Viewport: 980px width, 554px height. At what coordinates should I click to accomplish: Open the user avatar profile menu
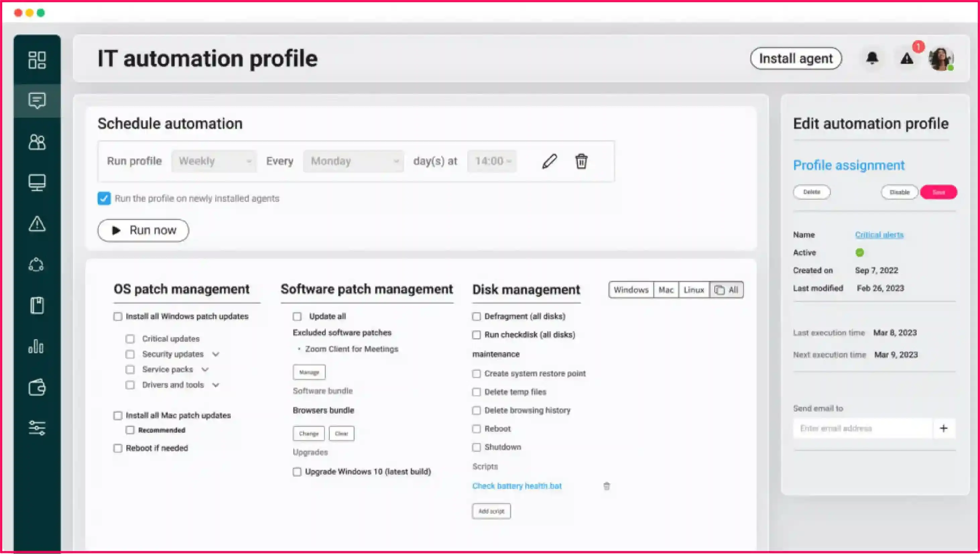pyautogui.click(x=940, y=59)
